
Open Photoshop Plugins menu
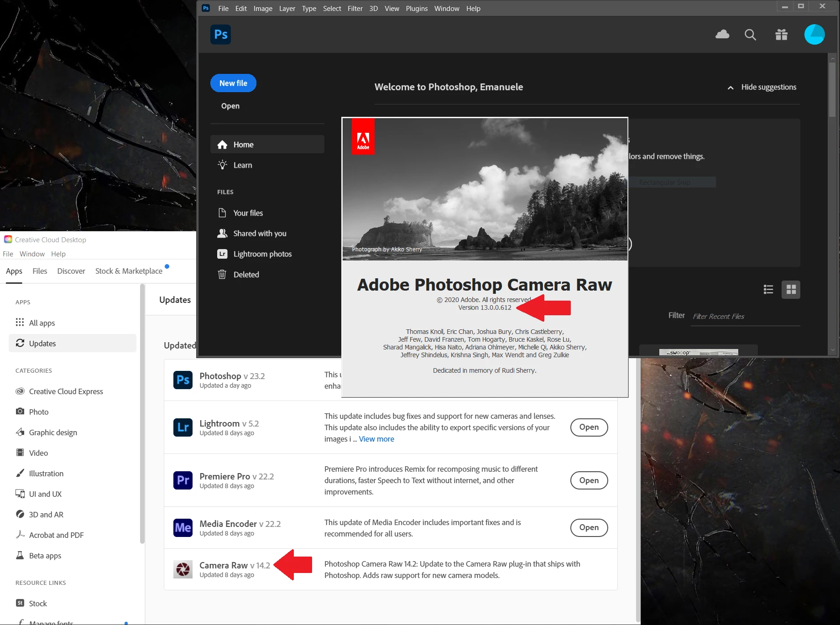(417, 9)
